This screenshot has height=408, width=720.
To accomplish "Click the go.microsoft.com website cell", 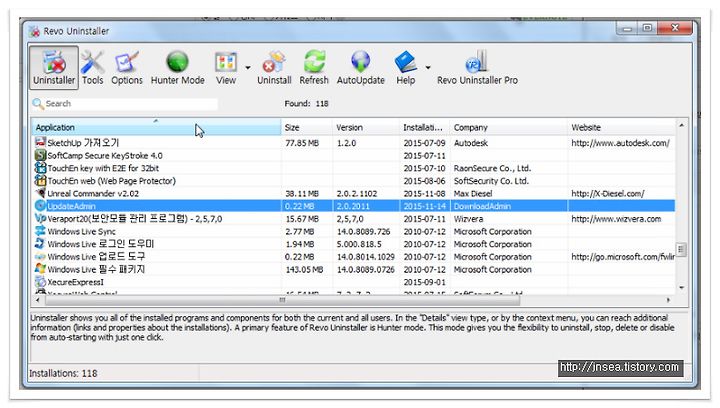I will (623, 257).
